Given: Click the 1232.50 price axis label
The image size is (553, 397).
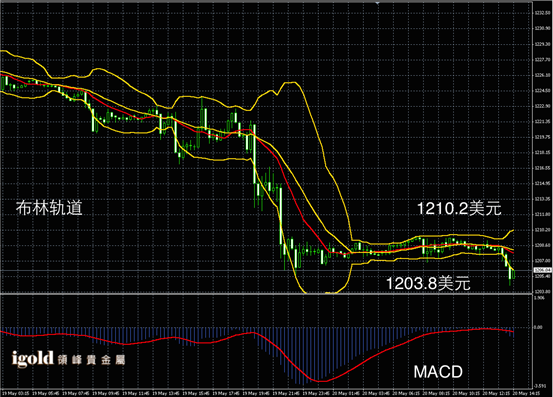Looking at the screenshot, I should coord(542,13).
